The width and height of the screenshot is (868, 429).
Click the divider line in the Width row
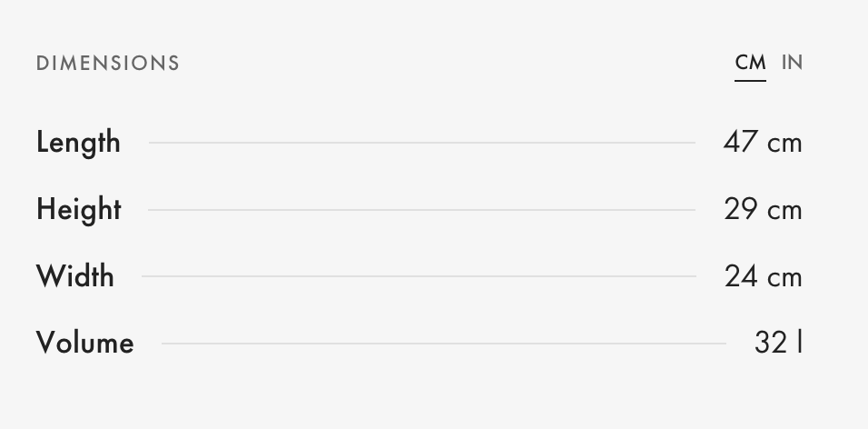coord(419,276)
